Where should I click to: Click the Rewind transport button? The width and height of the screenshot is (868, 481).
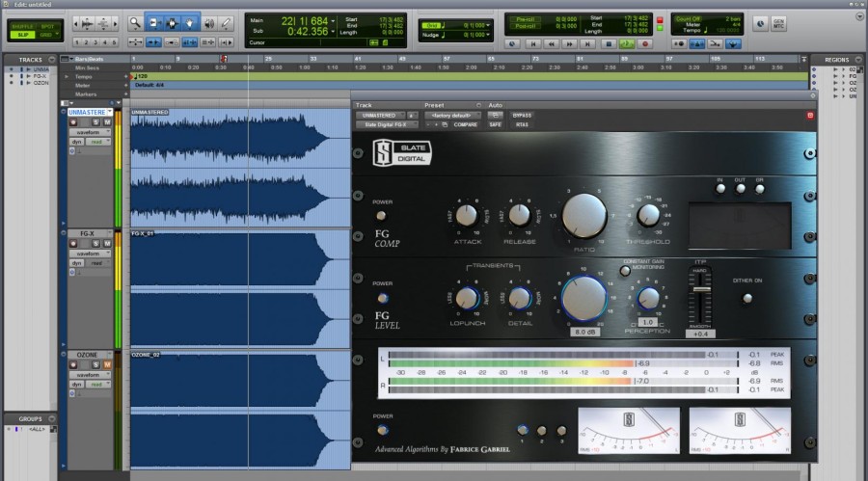coord(552,43)
